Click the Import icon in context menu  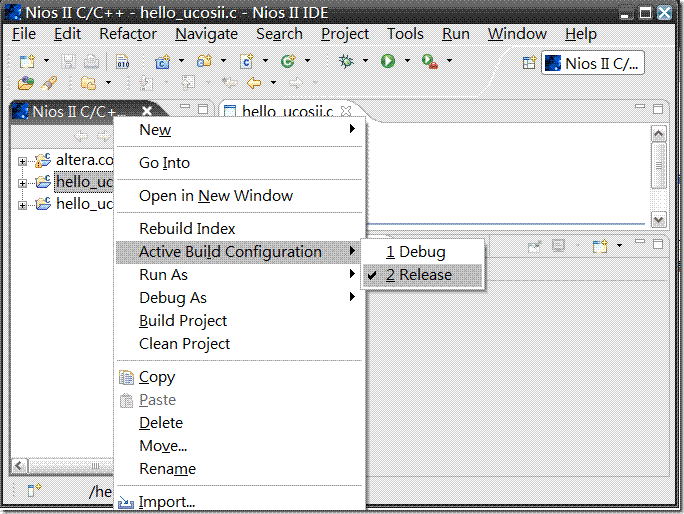pyautogui.click(x=126, y=503)
